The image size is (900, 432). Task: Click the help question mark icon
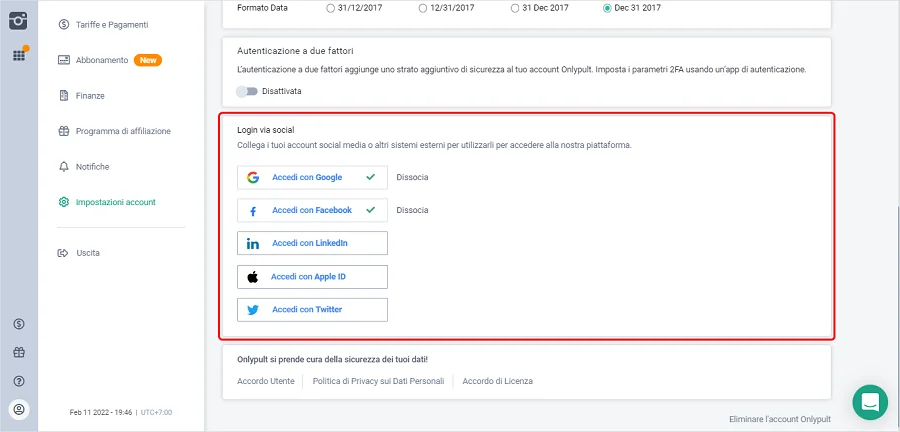[19, 381]
